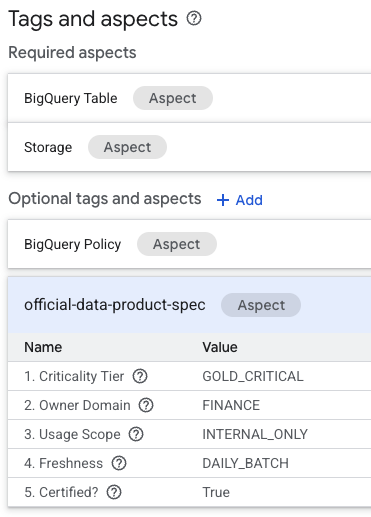Select the GOLD_CRITICAL value
Viewport: 371px width, 517px height.
pos(253,376)
